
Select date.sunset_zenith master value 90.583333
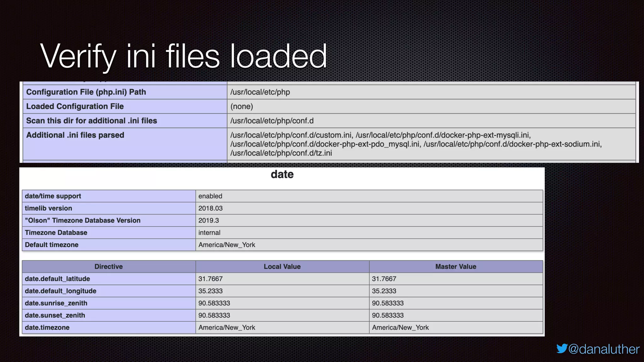pos(388,315)
